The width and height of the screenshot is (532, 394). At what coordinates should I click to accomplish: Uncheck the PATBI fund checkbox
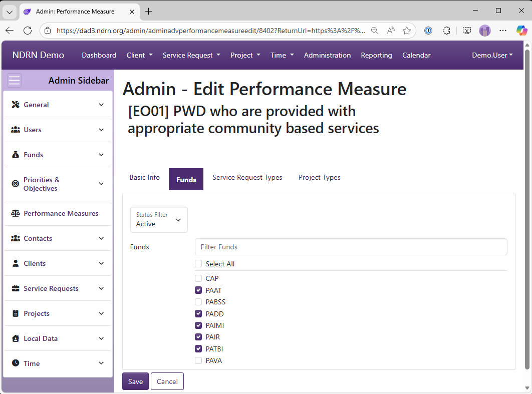pos(198,348)
